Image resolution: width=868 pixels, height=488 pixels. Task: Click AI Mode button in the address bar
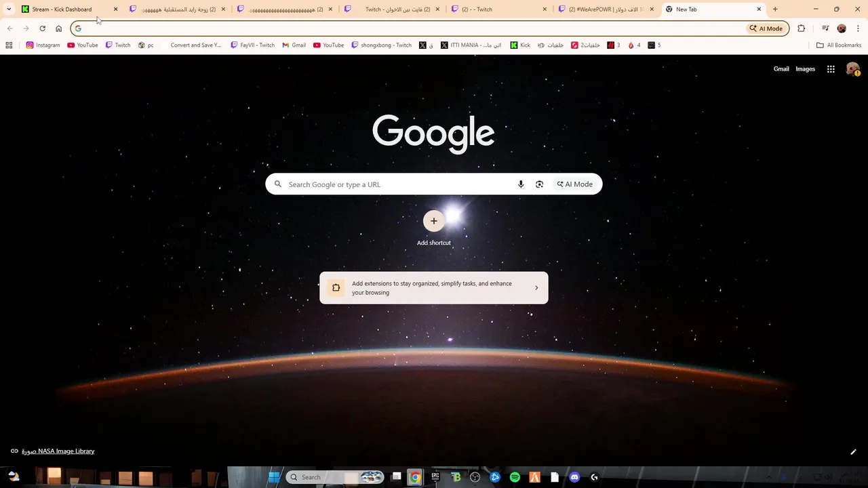coord(766,28)
